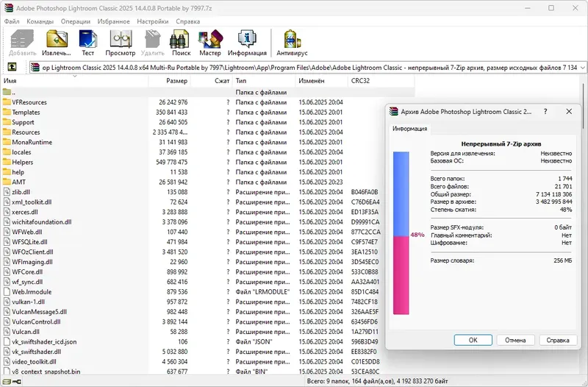The height and width of the screenshot is (387, 588).
Task: Click the parent folder '..' icon
Action: tap(7, 92)
